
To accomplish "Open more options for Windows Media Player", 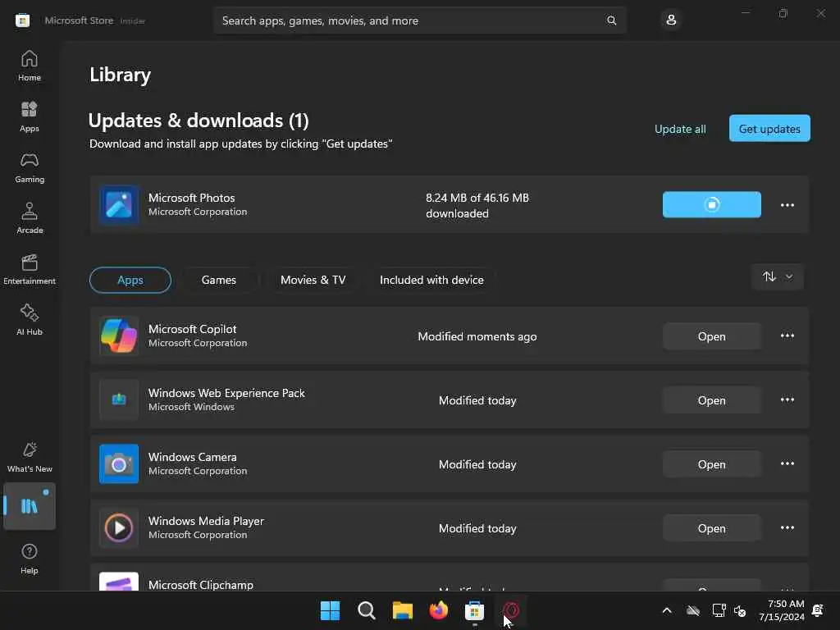I will click(x=787, y=527).
